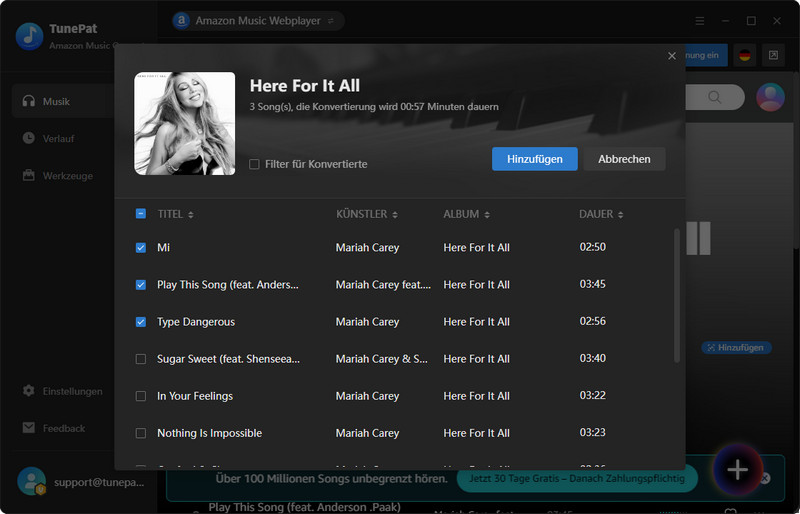The width and height of the screenshot is (800, 514).
Task: Switch source via Amazon Music Webplayer selector
Action: [x=258, y=21]
